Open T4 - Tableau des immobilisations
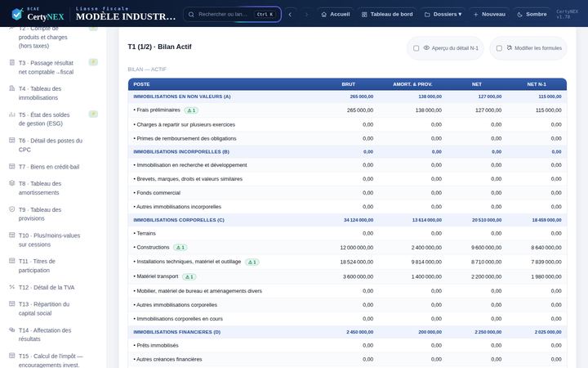This screenshot has height=368, width=588. click(x=52, y=93)
